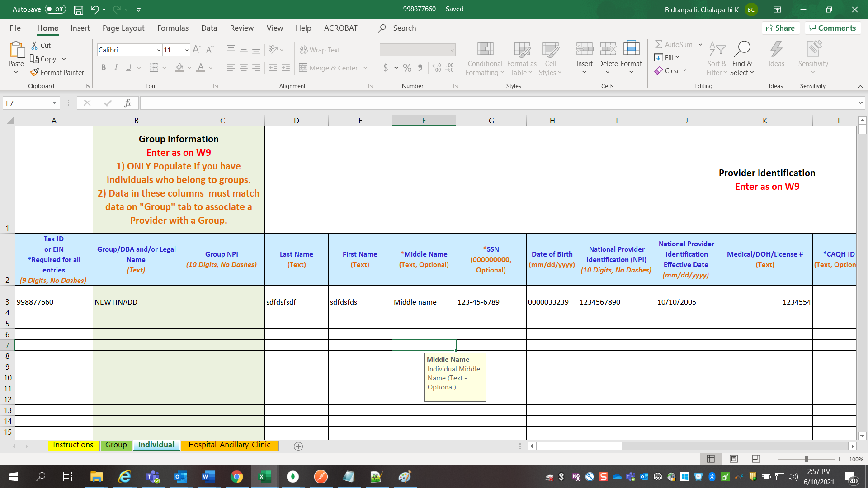Click the zoom slider handle
The height and width of the screenshot is (488, 868).
806,459
